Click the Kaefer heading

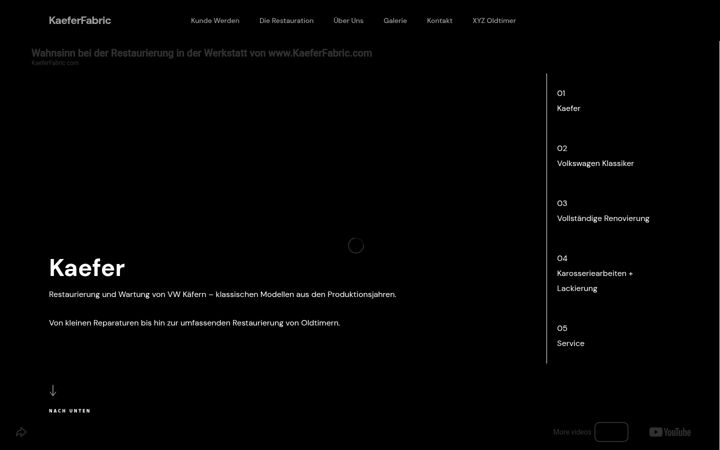pos(87,268)
